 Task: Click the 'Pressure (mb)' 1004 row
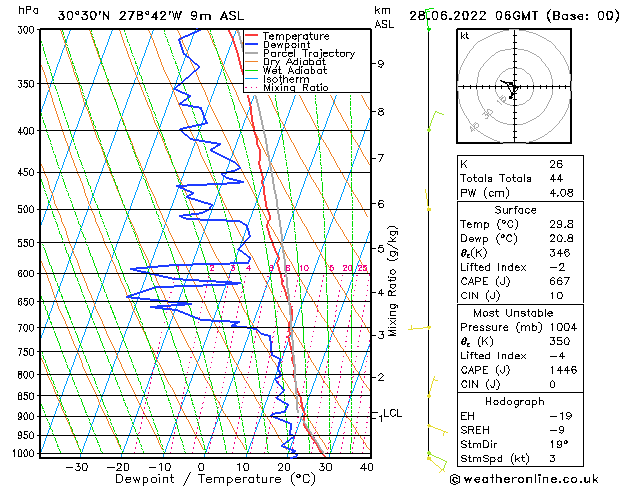pyautogui.click(x=520, y=327)
